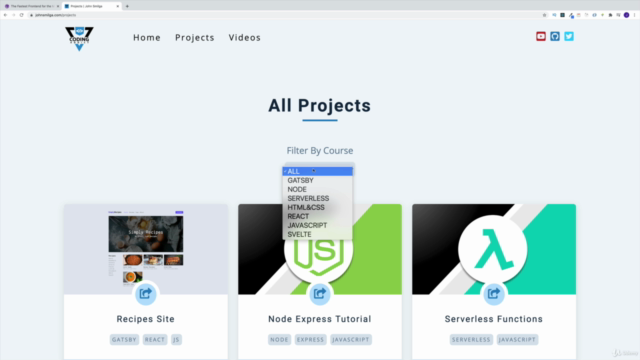Viewport: 640px width, 360px height.
Task: Click the Node Express Tutorial title
Action: click(320, 319)
